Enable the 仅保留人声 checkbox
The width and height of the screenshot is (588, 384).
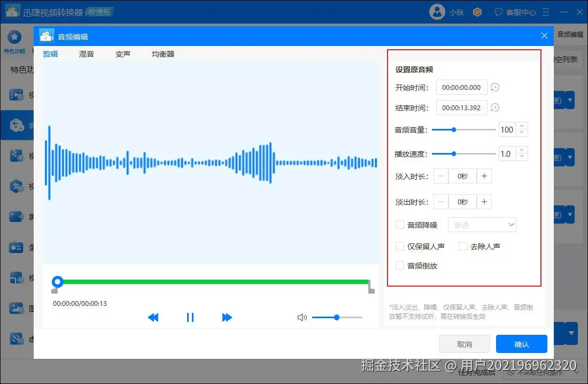(x=400, y=246)
